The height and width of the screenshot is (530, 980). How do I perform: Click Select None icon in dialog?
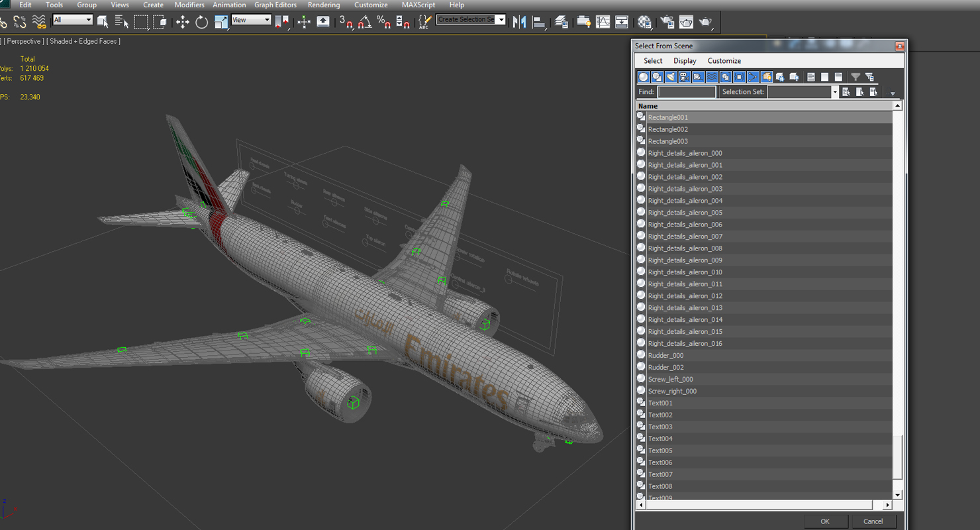click(825, 77)
